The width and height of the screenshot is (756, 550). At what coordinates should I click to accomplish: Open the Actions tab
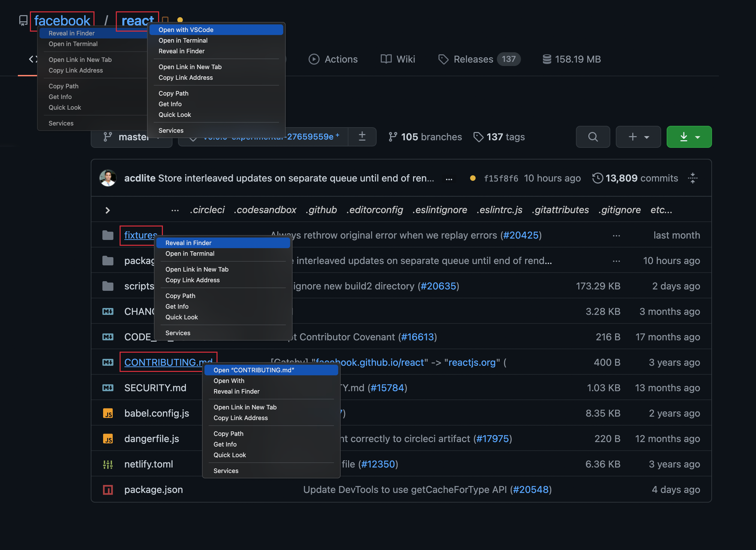tap(333, 59)
